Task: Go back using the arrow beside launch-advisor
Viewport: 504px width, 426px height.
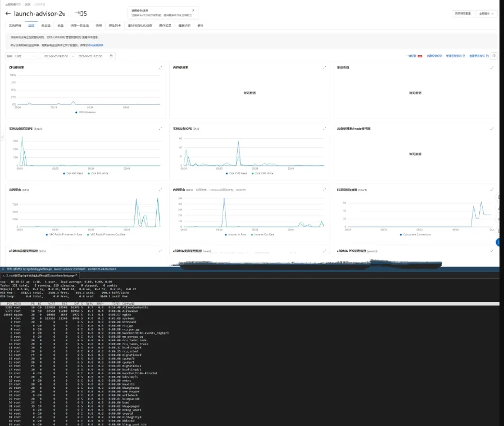Action: [x=8, y=13]
